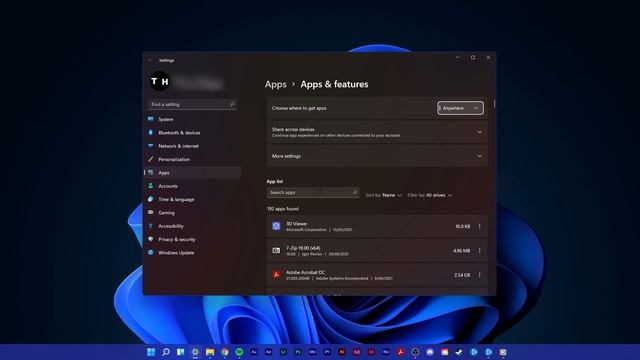Go to Network & internet settings

coord(192,146)
